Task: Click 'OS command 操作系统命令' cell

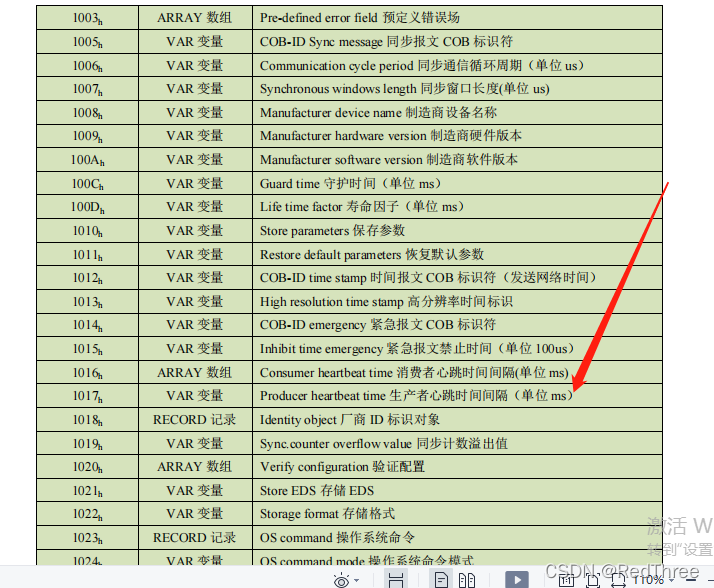Action: coord(457,538)
